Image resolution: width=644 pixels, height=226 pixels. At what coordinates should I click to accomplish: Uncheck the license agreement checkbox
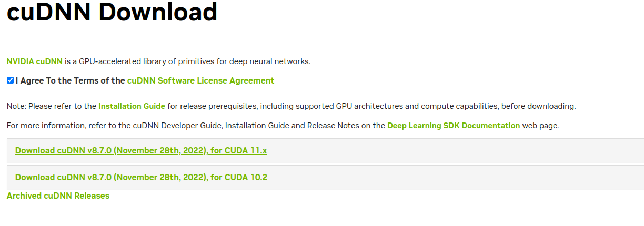pyautogui.click(x=10, y=80)
